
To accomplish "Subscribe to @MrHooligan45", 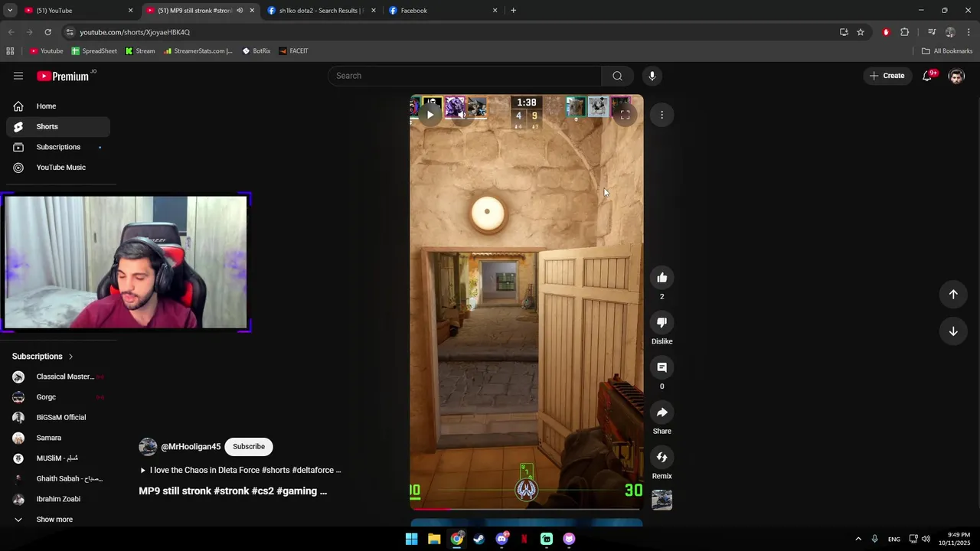I will (x=249, y=447).
